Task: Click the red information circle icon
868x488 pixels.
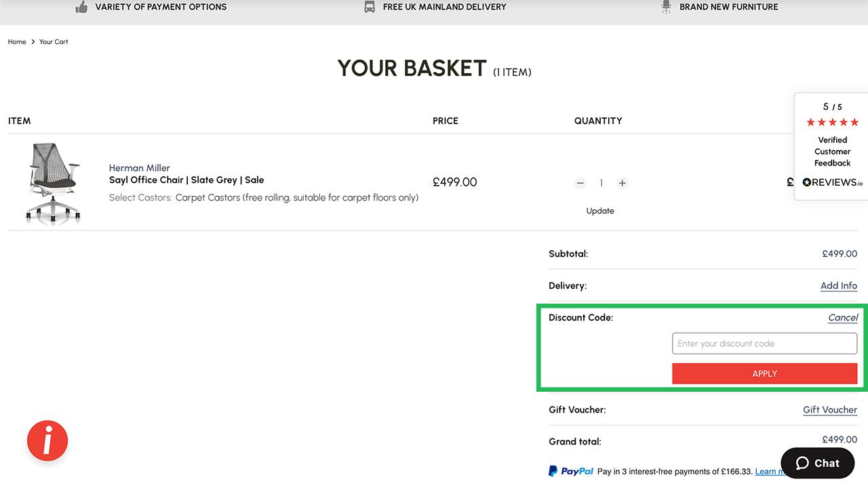Action: pyautogui.click(x=47, y=441)
